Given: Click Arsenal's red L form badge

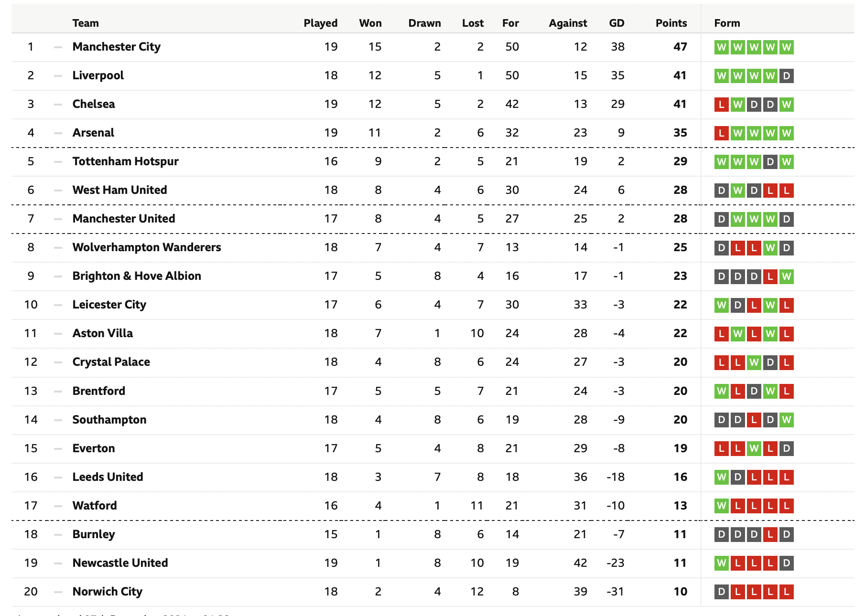Looking at the screenshot, I should point(722,133).
